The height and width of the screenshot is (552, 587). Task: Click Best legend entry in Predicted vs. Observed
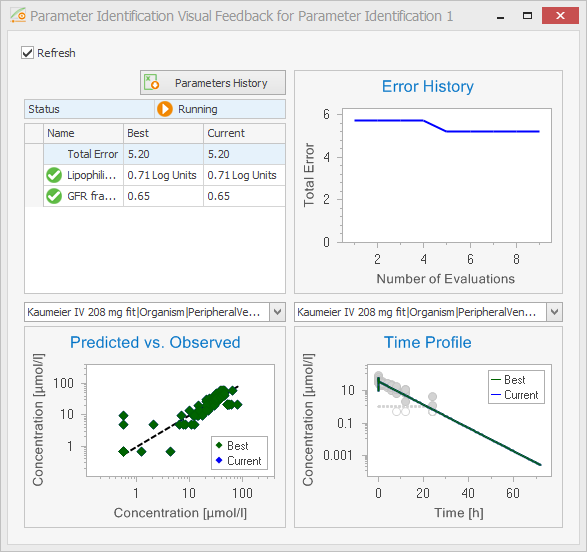pyautogui.click(x=232, y=446)
